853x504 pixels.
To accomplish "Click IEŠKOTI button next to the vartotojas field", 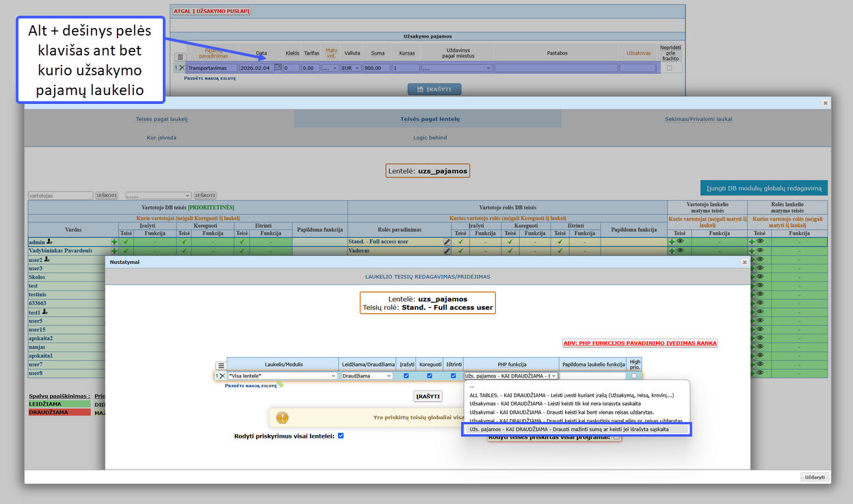I will pyautogui.click(x=106, y=196).
